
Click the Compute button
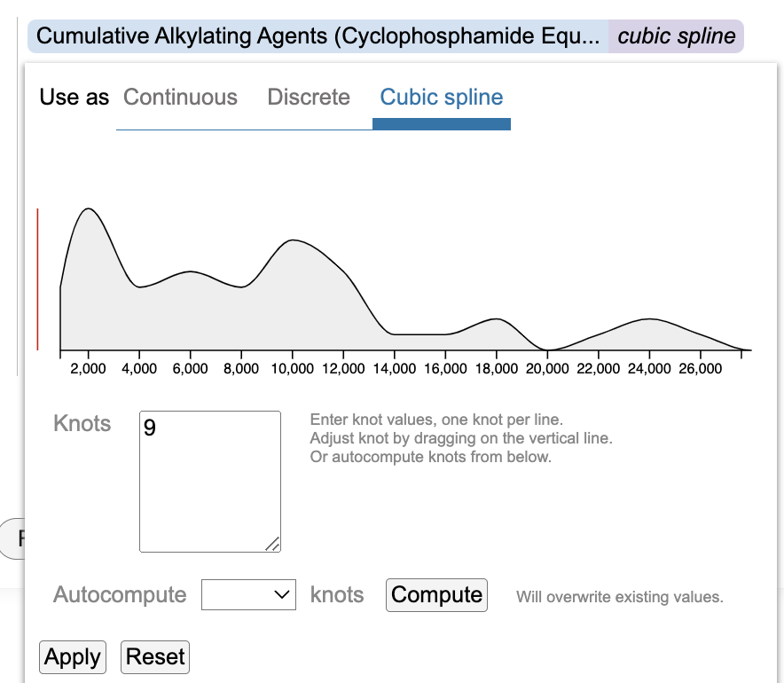[x=436, y=594]
